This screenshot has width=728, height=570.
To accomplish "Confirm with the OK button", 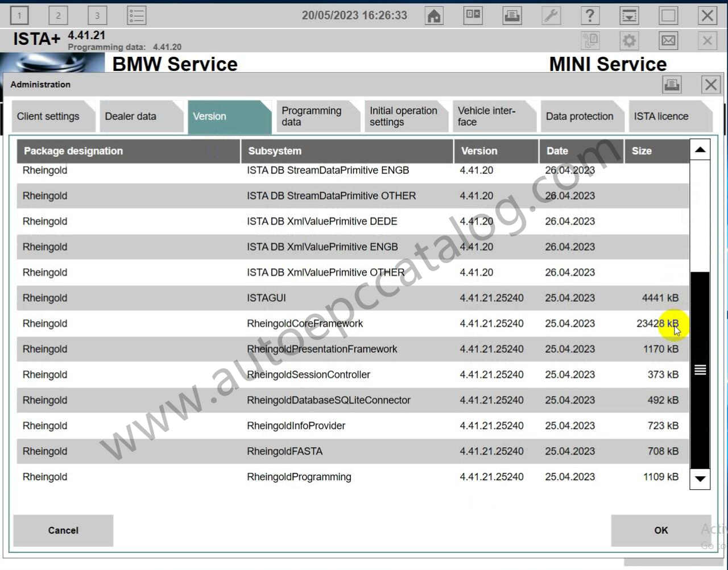I will click(660, 530).
